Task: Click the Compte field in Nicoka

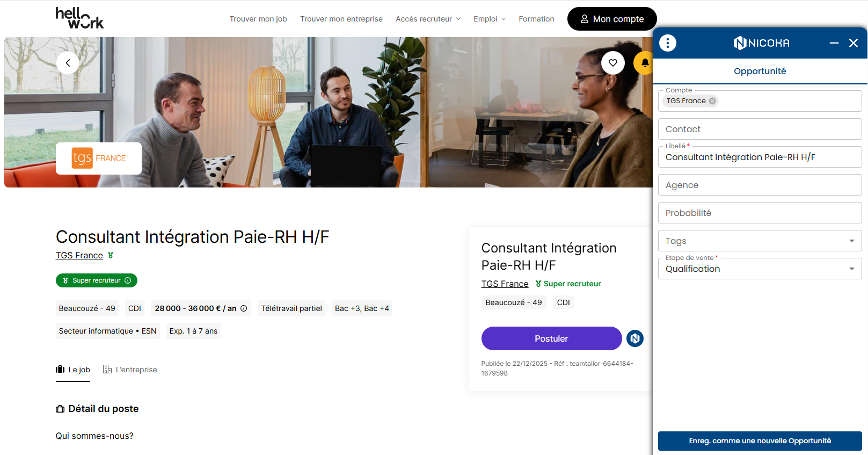Action: tap(760, 101)
